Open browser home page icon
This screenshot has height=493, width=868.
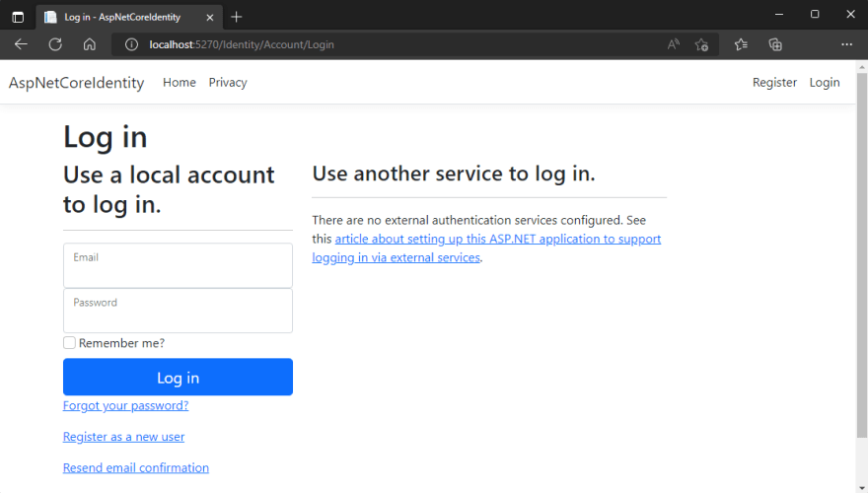tap(90, 44)
